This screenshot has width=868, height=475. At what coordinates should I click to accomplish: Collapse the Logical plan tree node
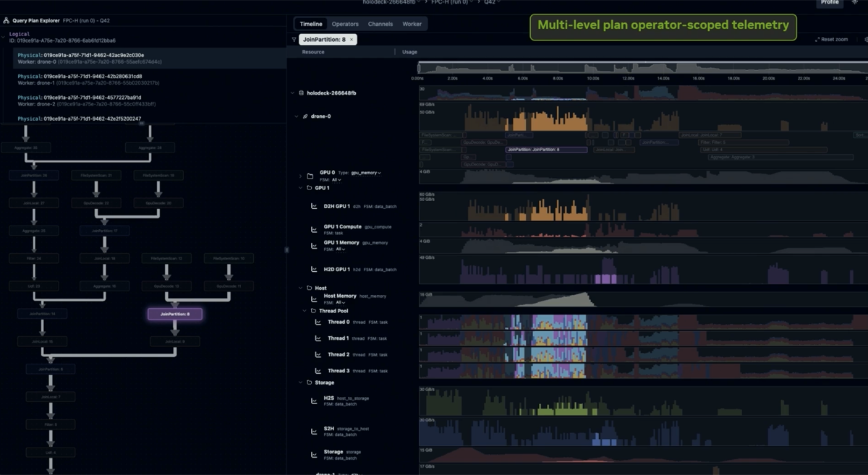coord(4,35)
